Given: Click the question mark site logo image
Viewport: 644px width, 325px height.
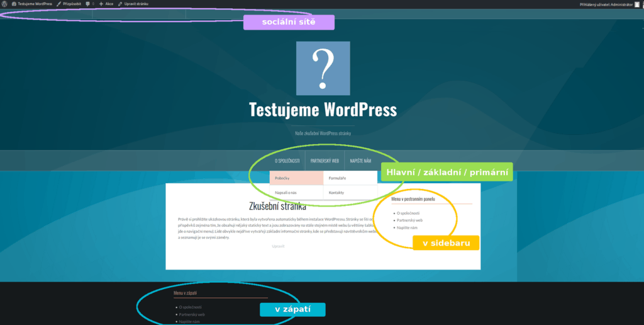Looking at the screenshot, I should (x=323, y=68).
